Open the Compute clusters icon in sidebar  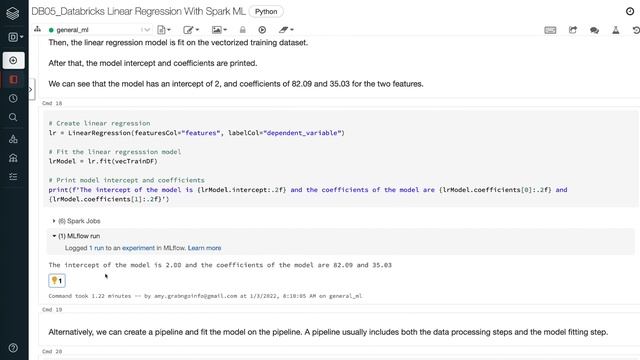point(13,139)
